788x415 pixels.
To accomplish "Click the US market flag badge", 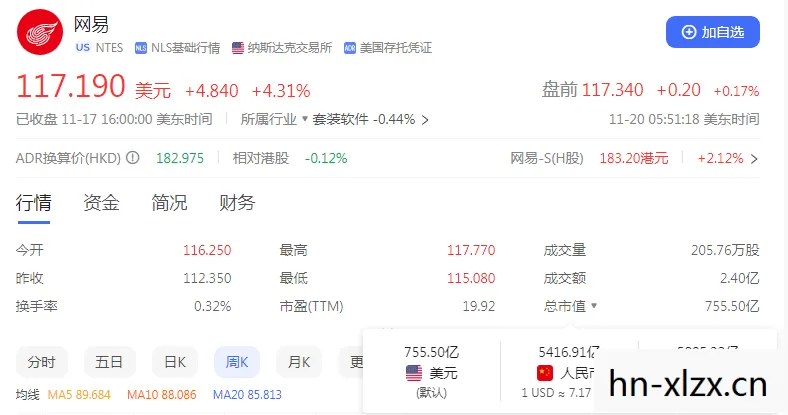I will click(82, 48).
